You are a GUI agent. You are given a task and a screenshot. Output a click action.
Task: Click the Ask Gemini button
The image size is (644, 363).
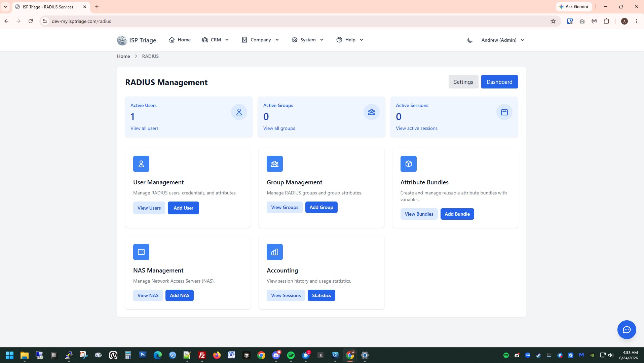(574, 6)
